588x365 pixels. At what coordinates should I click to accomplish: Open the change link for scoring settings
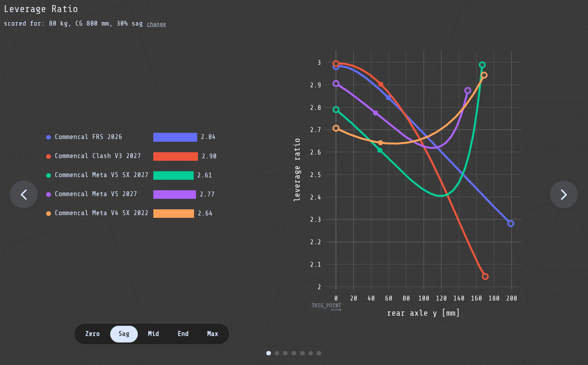pos(156,24)
